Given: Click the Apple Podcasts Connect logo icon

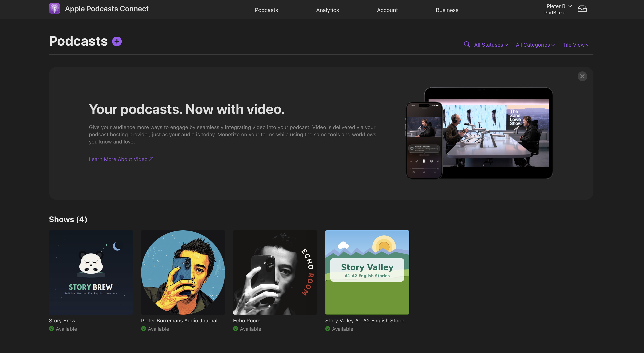Looking at the screenshot, I should [x=55, y=8].
